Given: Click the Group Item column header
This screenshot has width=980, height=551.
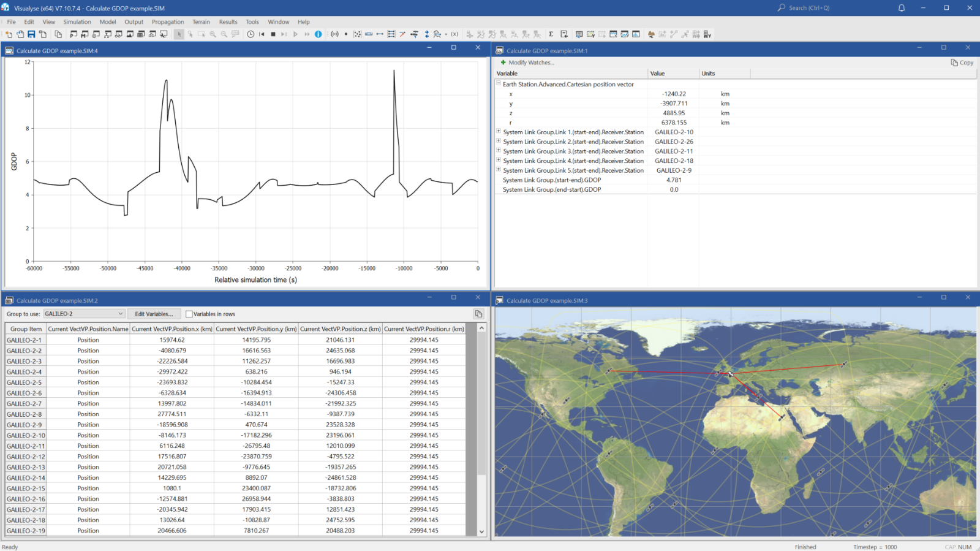Looking at the screenshot, I should pos(26,329).
